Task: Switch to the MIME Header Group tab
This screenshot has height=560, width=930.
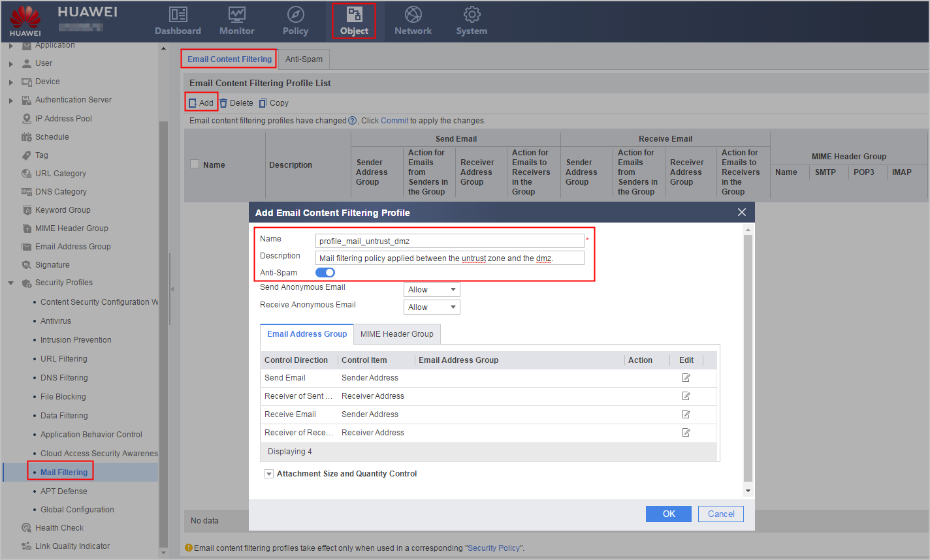Action: click(x=397, y=334)
